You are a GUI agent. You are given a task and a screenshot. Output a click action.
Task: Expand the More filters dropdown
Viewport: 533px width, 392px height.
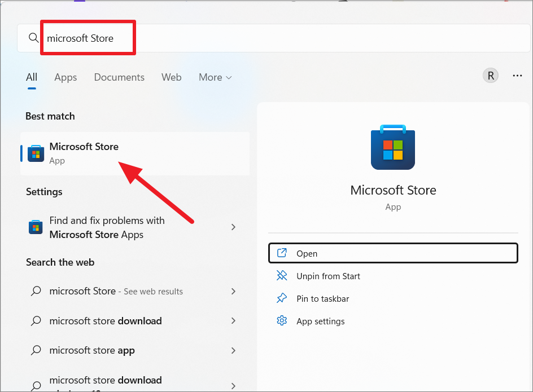[215, 77]
